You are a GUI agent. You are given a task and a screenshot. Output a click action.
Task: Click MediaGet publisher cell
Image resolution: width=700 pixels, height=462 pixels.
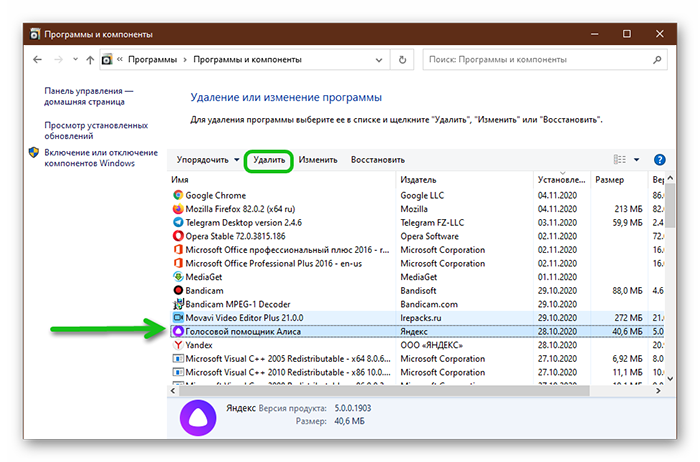point(419,277)
